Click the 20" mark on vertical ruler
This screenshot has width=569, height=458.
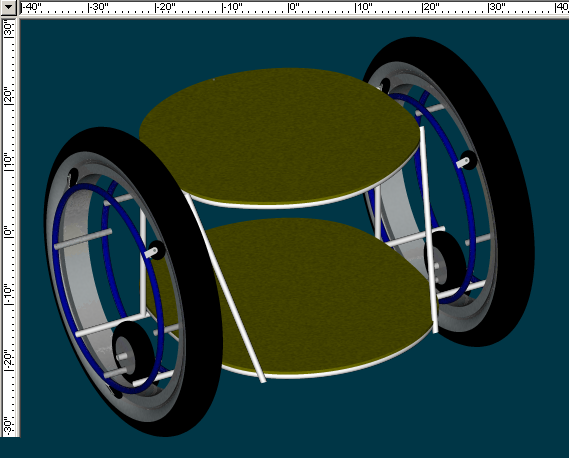[9, 97]
